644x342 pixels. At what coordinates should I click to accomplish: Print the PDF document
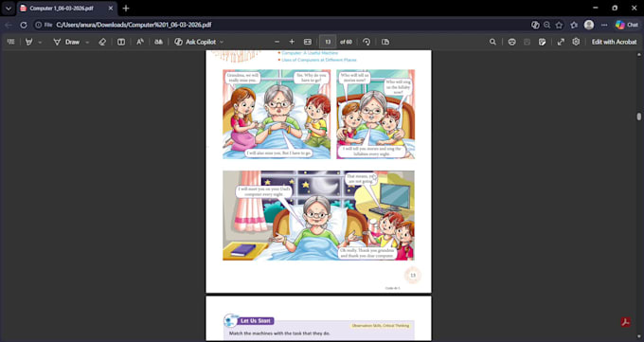pyautogui.click(x=511, y=42)
